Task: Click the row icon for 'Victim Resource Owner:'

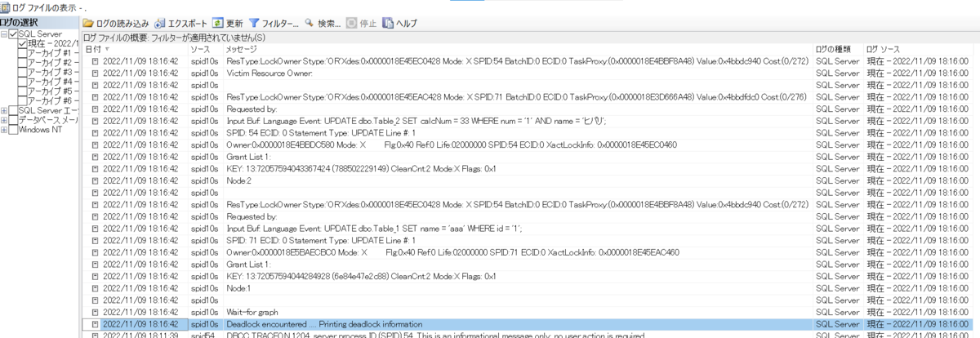Action: (x=95, y=73)
